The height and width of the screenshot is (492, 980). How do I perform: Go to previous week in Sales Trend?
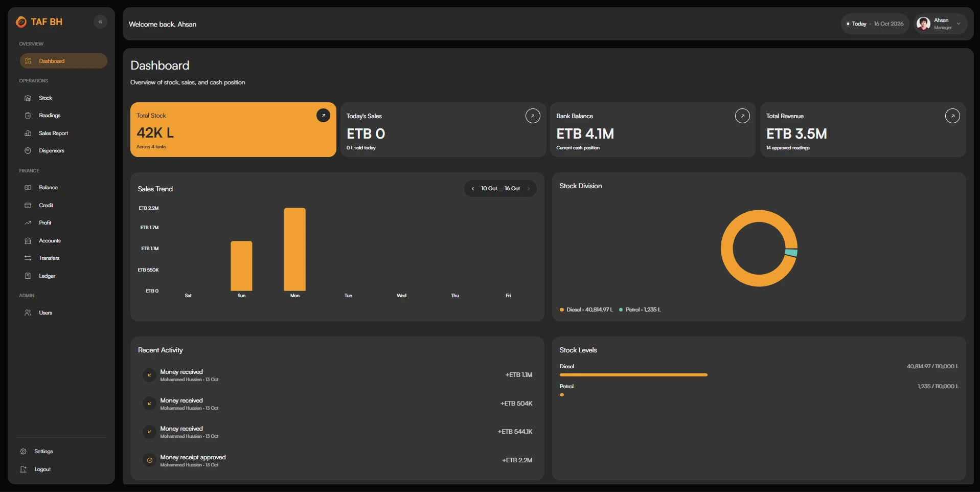[x=473, y=189]
